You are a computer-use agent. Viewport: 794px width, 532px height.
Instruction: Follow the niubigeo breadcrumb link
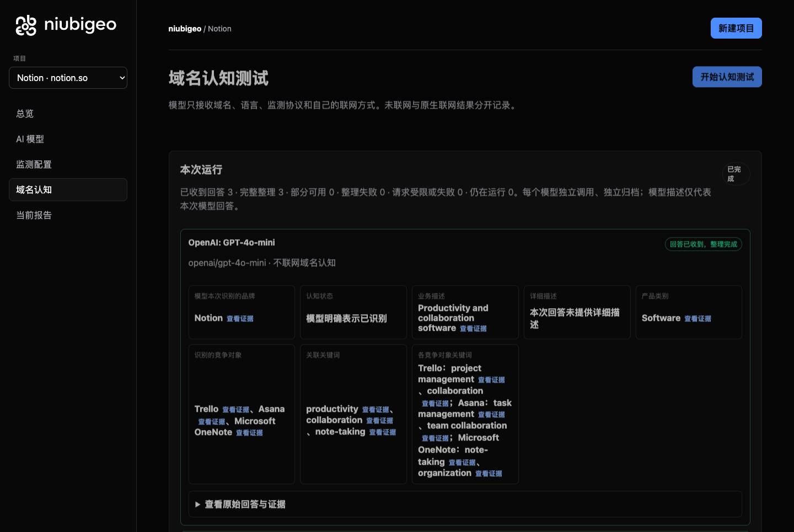click(185, 29)
